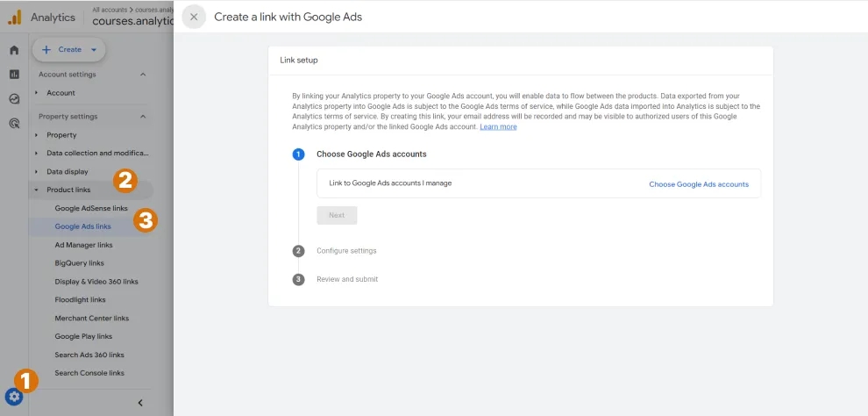
Task: Collapse the admin sidebar with the chevron
Action: (x=140, y=403)
